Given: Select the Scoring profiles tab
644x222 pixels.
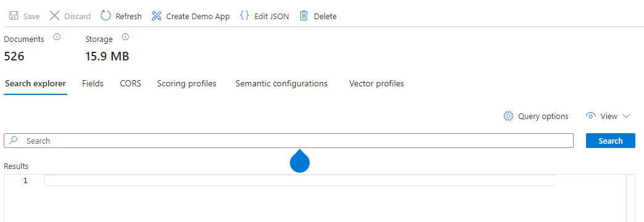Looking at the screenshot, I should click(x=186, y=83).
